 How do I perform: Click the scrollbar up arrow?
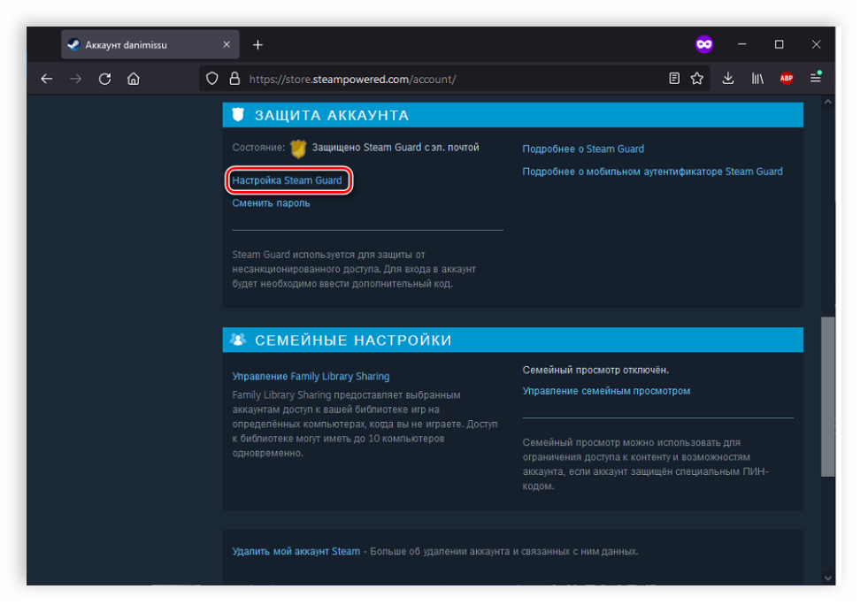(x=827, y=102)
